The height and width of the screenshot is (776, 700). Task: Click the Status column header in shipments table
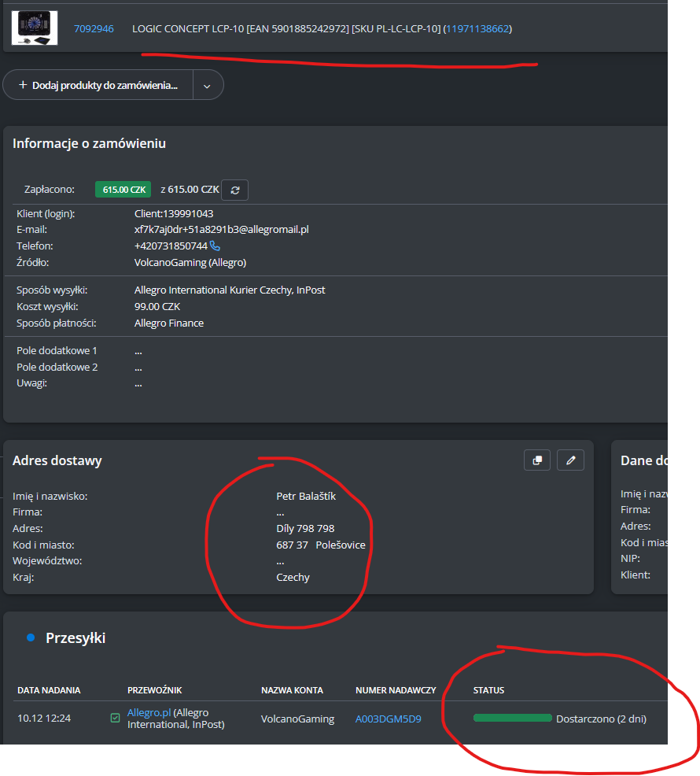[x=488, y=690]
